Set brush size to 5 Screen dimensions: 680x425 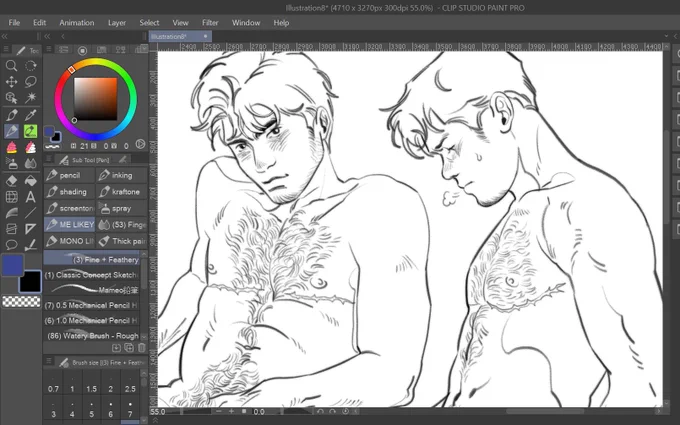coord(92,409)
